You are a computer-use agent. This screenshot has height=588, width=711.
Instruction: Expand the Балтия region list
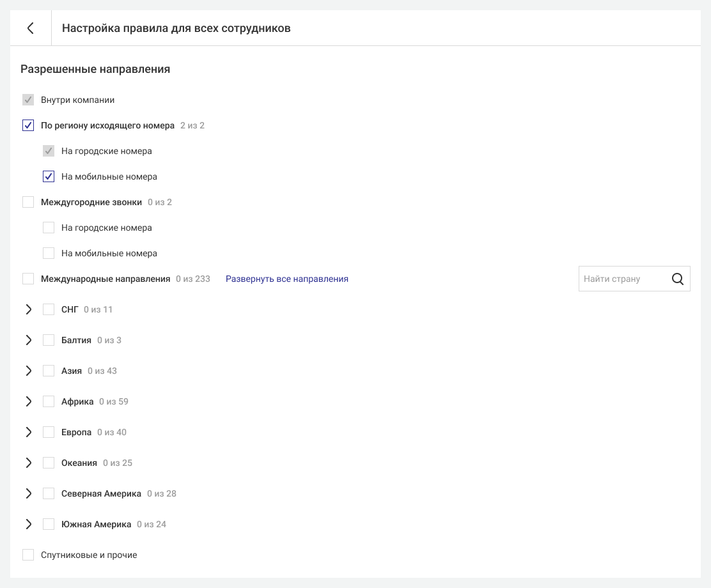coord(28,340)
